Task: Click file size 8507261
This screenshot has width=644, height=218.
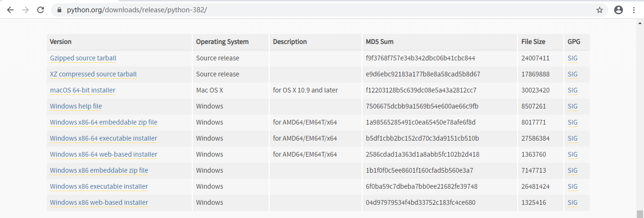Action: 534,106
